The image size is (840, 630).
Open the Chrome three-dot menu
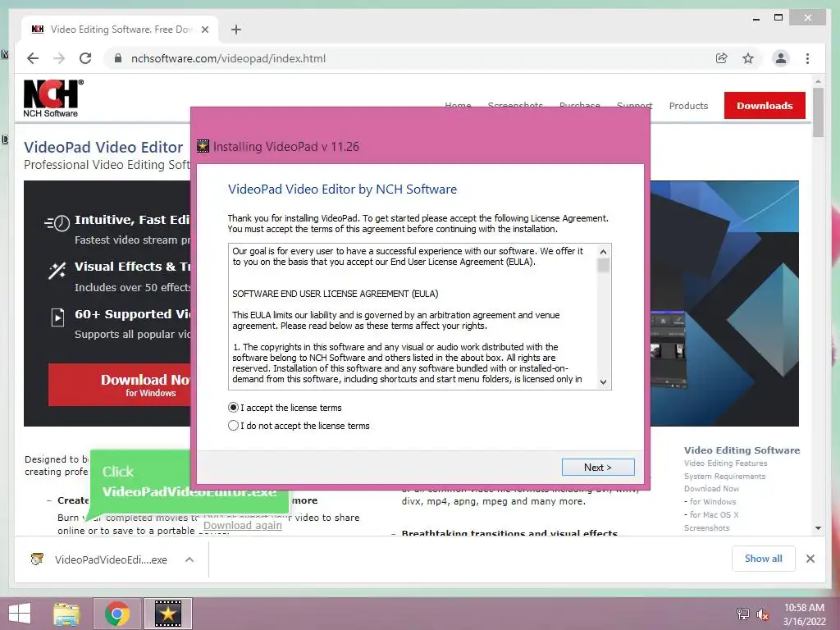(x=807, y=58)
